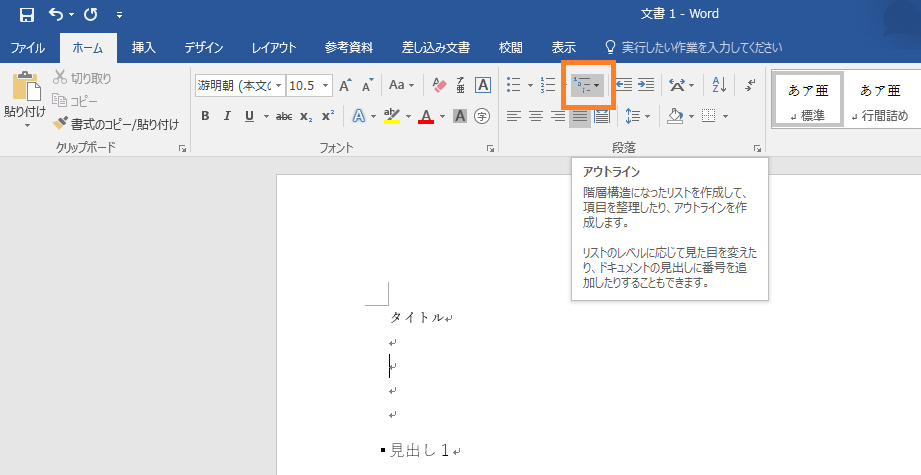Open highlight color dropdown arrow
Screen dimensions: 921x475
(408, 117)
